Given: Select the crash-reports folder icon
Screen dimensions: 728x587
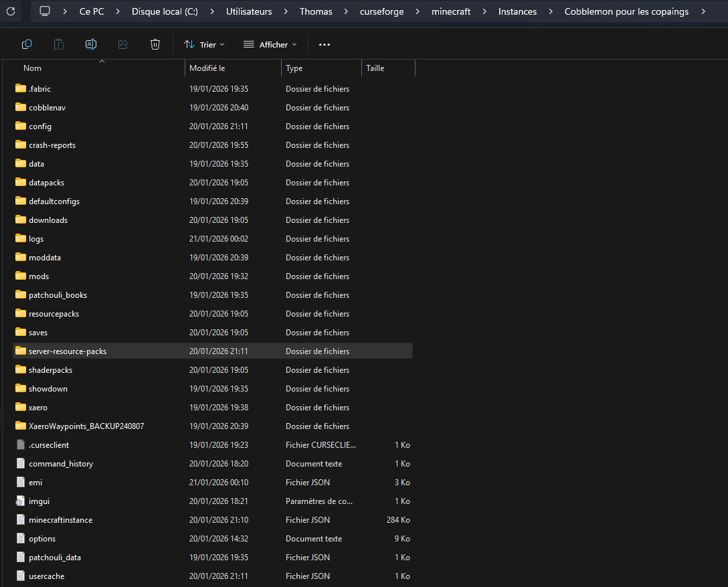Looking at the screenshot, I should click(x=21, y=145).
